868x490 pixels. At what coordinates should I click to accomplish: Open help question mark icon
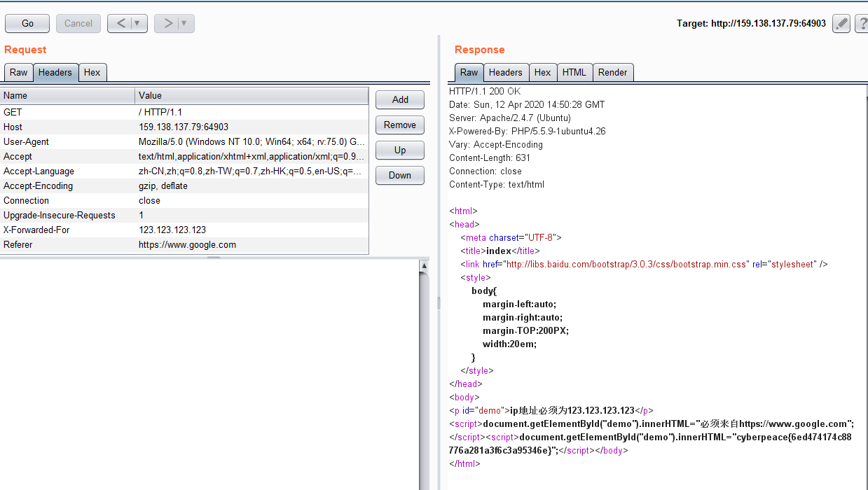click(862, 23)
